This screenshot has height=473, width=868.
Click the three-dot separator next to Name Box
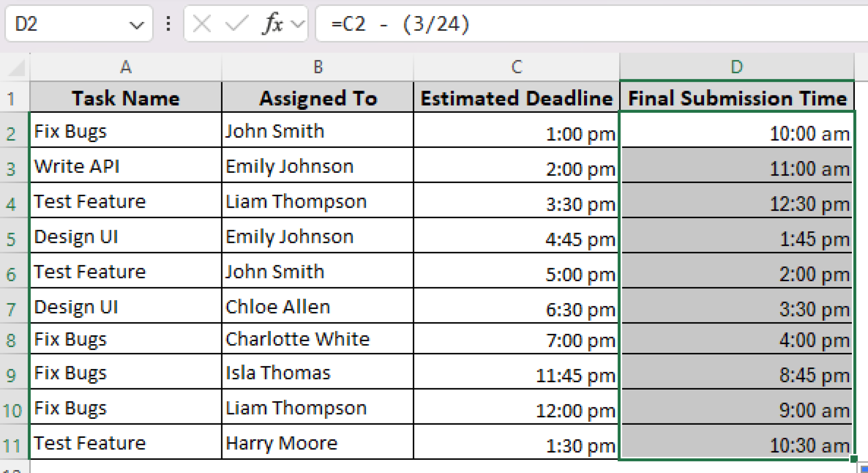168,24
